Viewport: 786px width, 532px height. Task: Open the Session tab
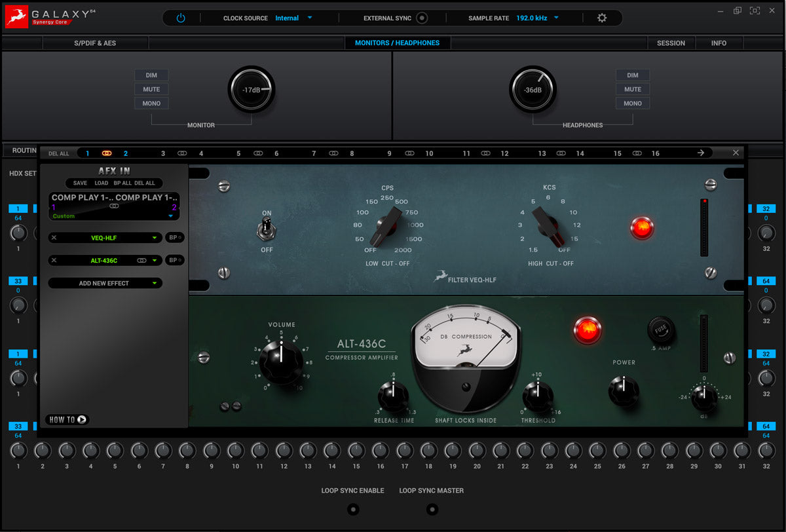pos(671,43)
